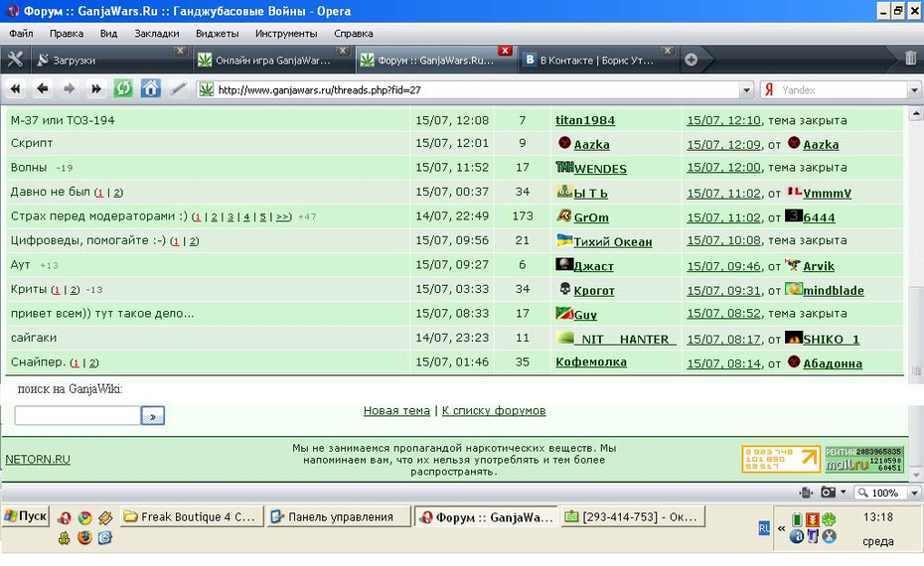924x566 pixels.
Task: Open the Yandex search engine dropdown
Action: point(914,90)
